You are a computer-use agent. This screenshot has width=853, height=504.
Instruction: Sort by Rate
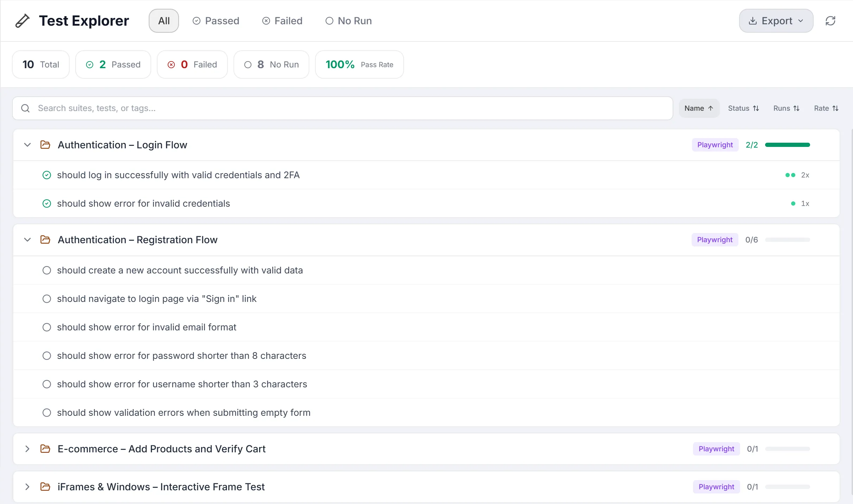tap(826, 108)
